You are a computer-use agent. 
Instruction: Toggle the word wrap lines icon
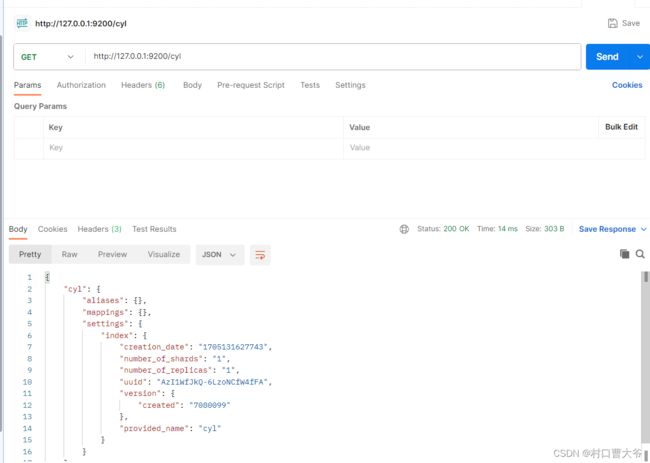pyautogui.click(x=260, y=255)
